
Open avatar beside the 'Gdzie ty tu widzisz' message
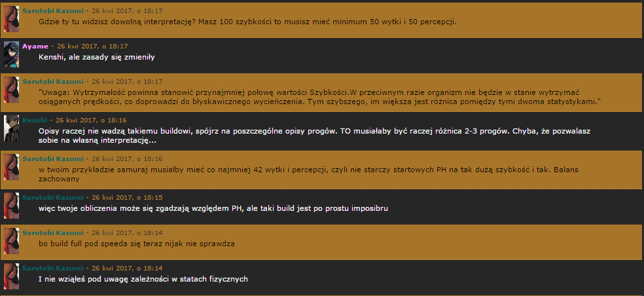point(11,19)
